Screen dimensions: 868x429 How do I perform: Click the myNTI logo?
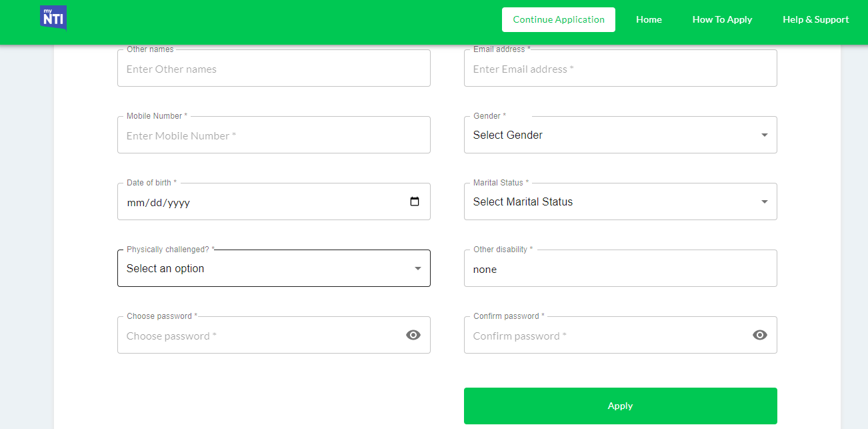click(x=53, y=18)
